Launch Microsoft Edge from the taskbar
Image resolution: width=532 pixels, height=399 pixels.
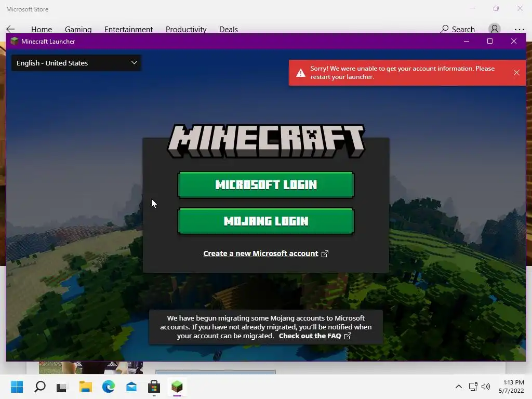pyautogui.click(x=108, y=387)
